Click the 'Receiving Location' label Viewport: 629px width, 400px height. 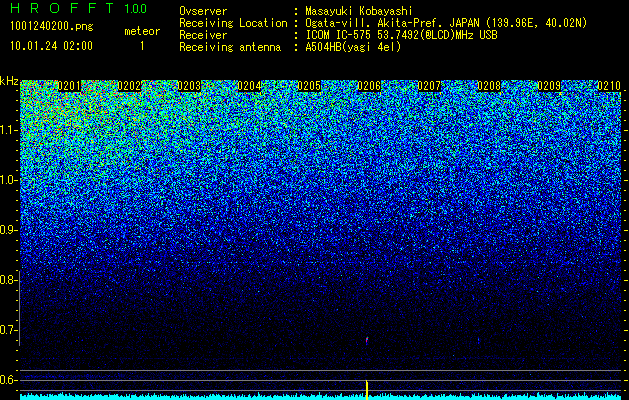pos(233,23)
